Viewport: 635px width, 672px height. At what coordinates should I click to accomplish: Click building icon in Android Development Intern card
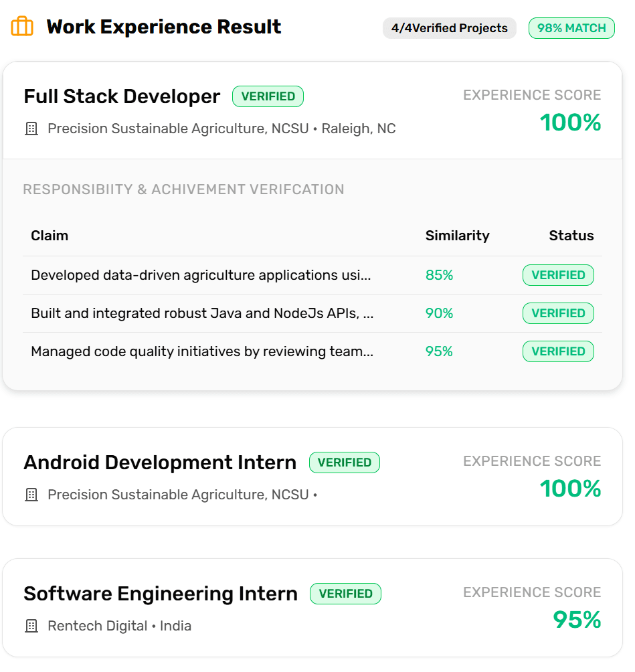[x=31, y=495]
